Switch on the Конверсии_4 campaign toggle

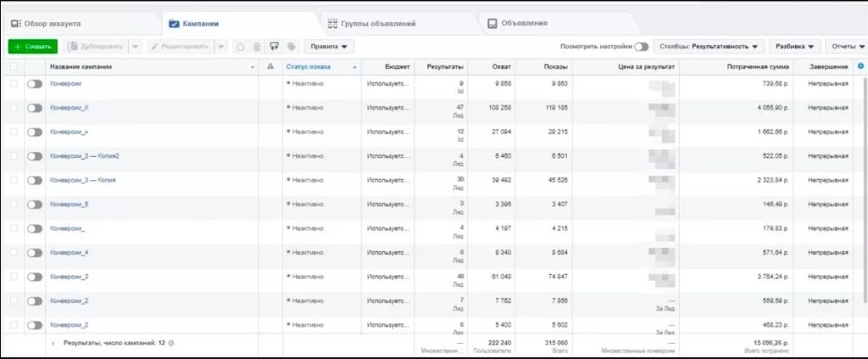coord(34,253)
